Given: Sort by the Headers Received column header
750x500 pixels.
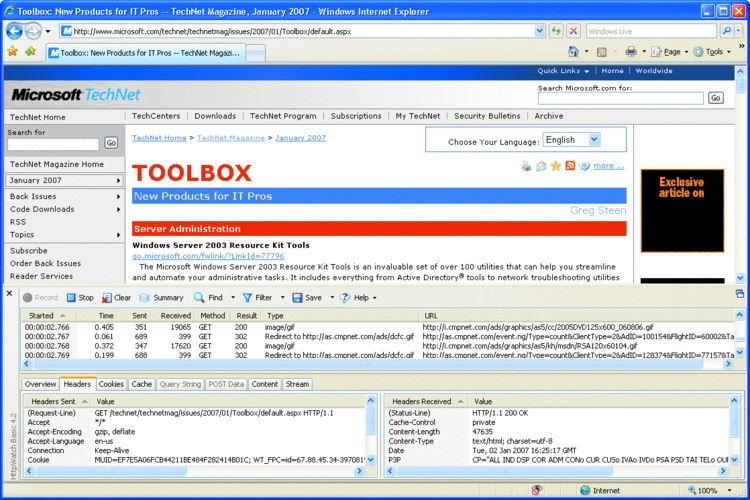Looking at the screenshot, I should 427,401.
